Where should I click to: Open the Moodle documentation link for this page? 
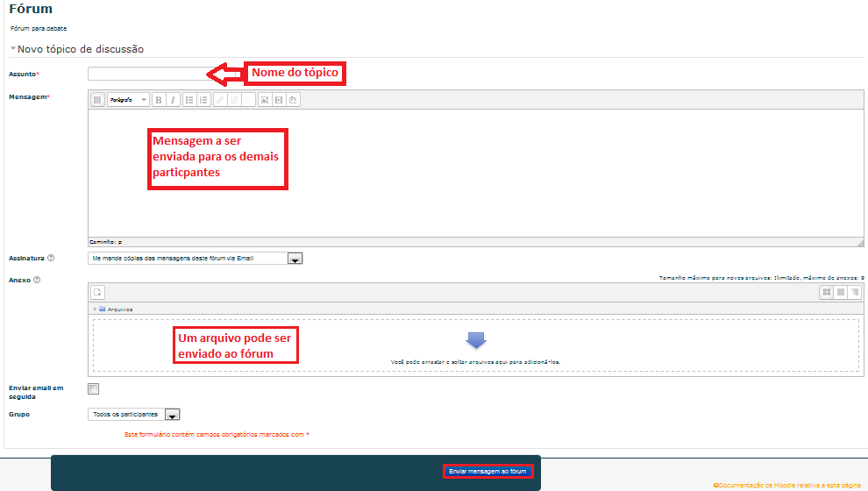click(x=789, y=484)
